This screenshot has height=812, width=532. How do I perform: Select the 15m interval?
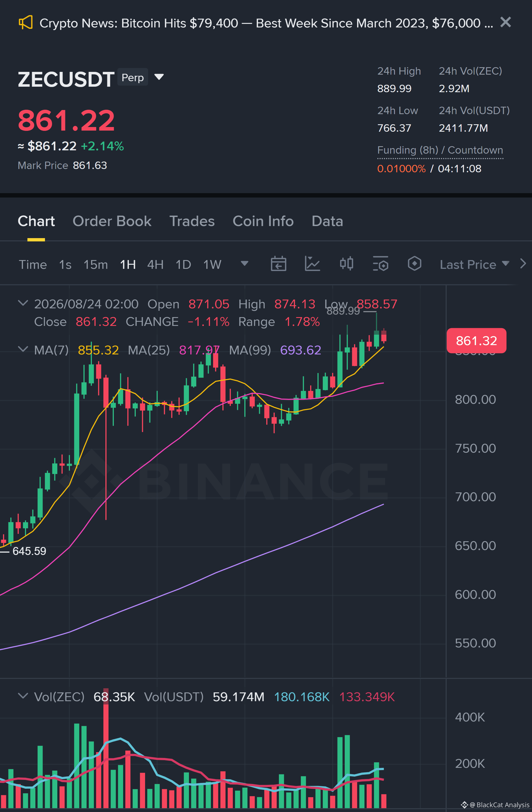(x=95, y=264)
